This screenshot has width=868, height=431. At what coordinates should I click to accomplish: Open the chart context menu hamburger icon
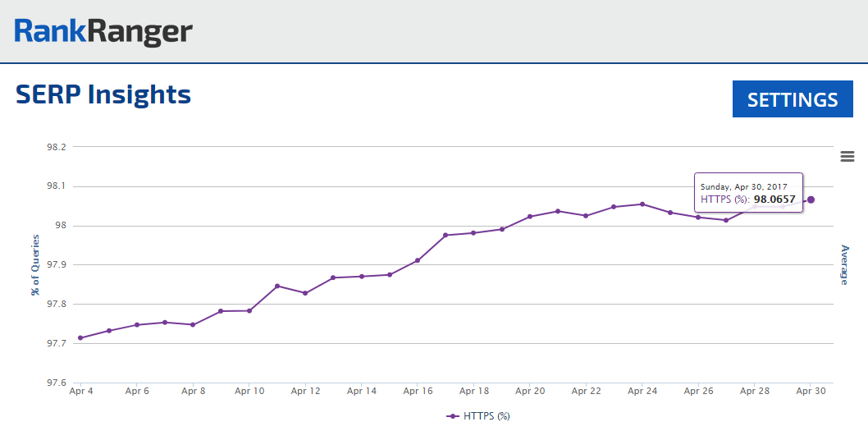[x=847, y=157]
